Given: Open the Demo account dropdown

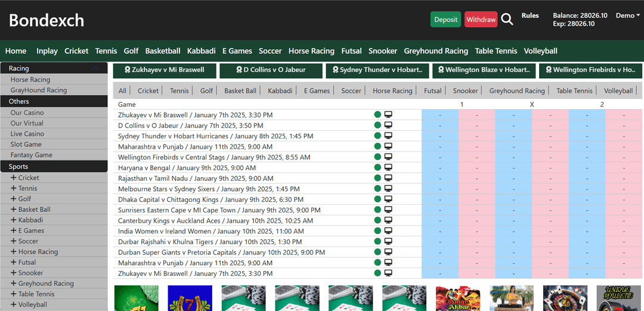Looking at the screenshot, I should 627,16.
